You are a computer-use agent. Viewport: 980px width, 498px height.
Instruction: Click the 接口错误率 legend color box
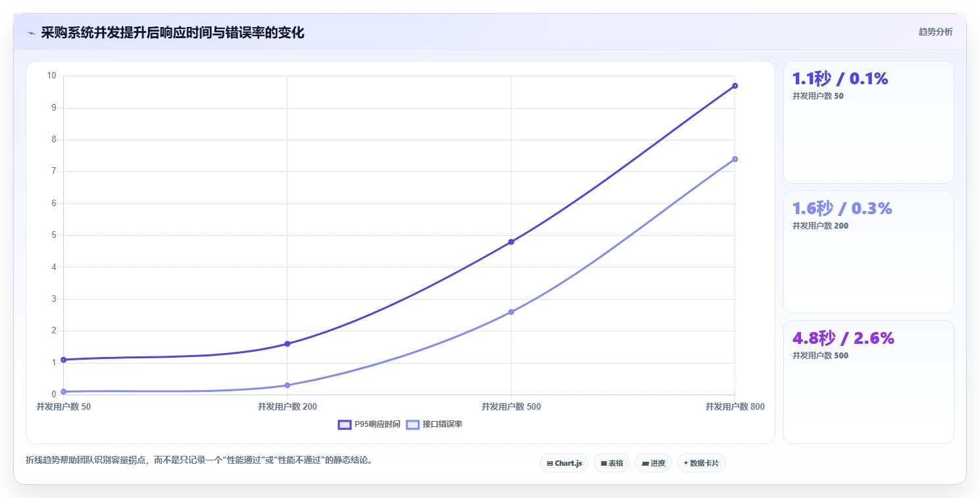pos(413,424)
